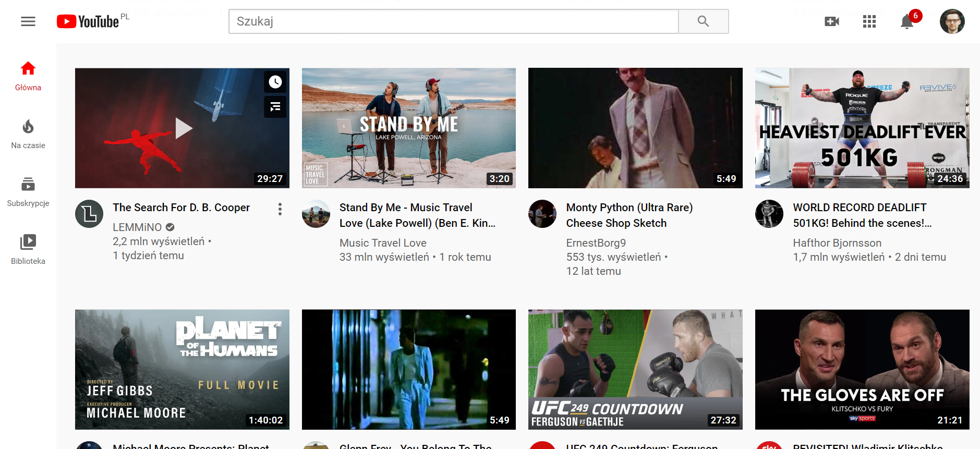Visit ErnestBorg9 channel name link
This screenshot has height=449, width=980.
click(x=596, y=243)
